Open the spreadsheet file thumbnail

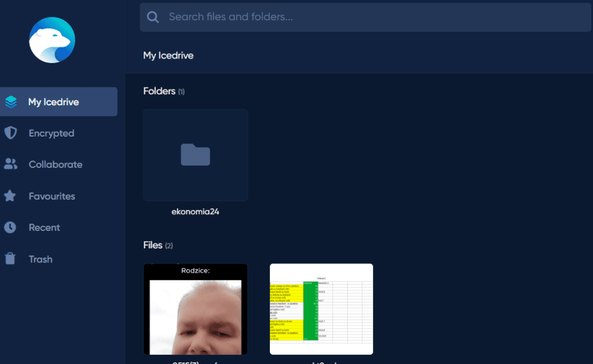(321, 309)
